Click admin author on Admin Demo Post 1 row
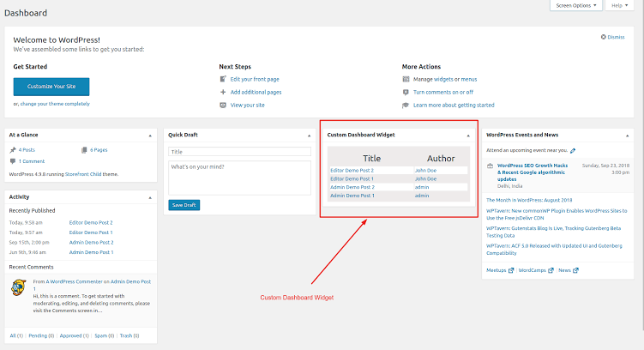The image size is (644, 350). [x=422, y=196]
